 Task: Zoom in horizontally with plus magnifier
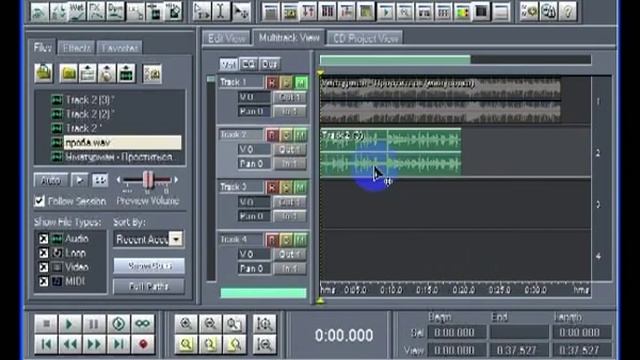click(x=186, y=324)
